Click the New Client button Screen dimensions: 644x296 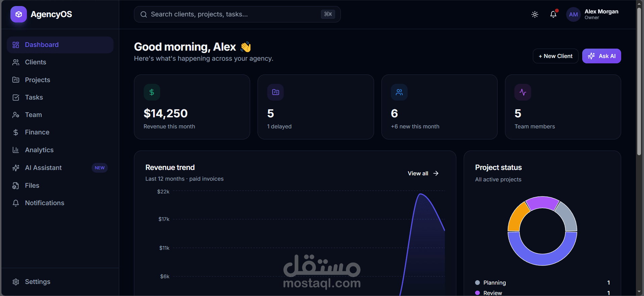(x=555, y=56)
